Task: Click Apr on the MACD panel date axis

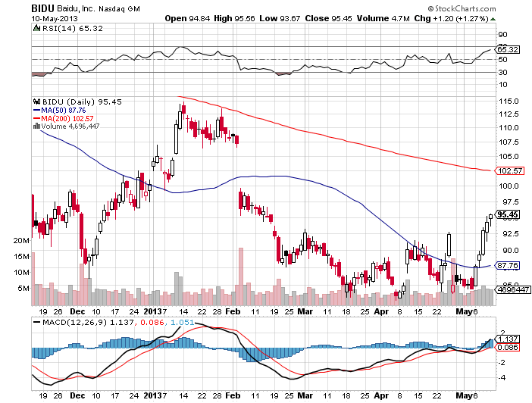Action: tap(381, 395)
